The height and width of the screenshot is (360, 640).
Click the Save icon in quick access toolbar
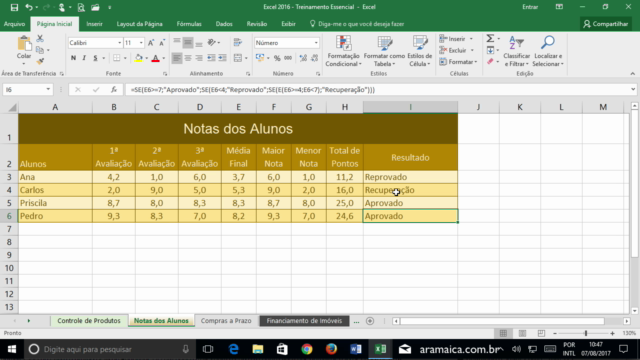click(x=14, y=7)
